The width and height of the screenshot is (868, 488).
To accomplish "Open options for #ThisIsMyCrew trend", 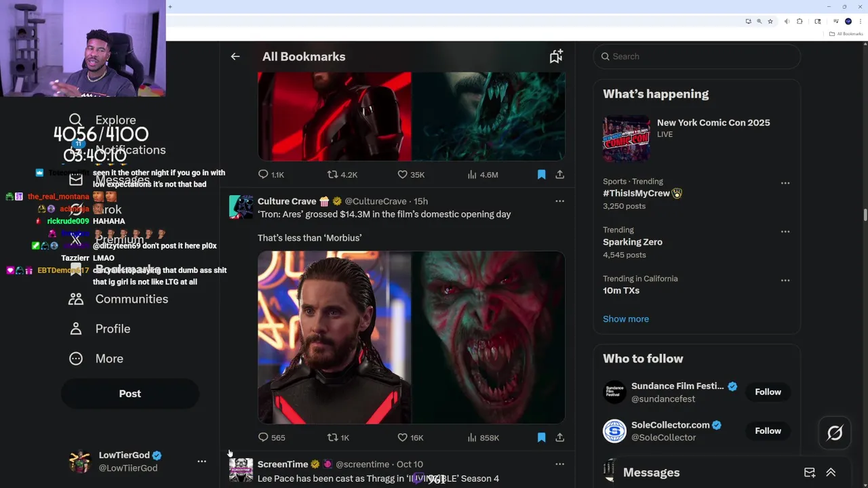I will click(785, 183).
